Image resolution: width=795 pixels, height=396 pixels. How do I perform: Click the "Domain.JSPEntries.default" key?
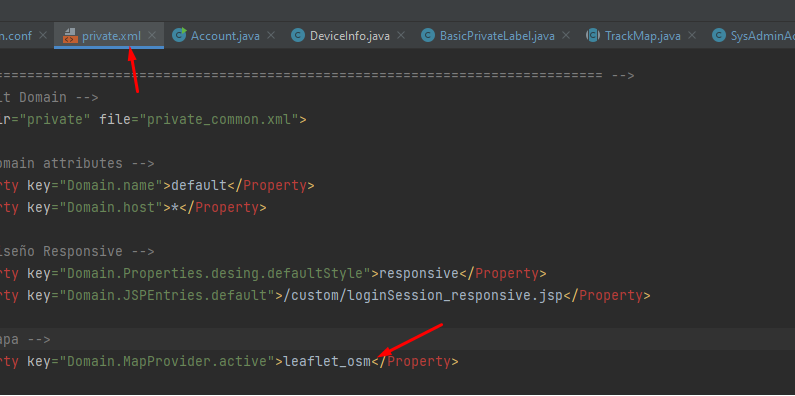pos(167,295)
